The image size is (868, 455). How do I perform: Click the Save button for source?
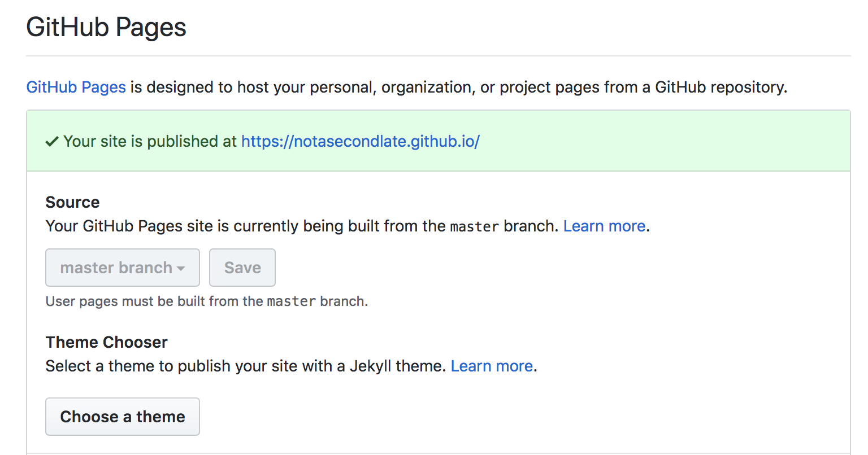click(x=242, y=268)
